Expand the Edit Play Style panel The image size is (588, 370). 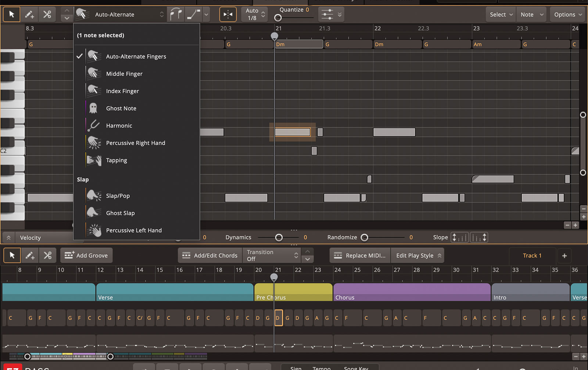tap(418, 255)
